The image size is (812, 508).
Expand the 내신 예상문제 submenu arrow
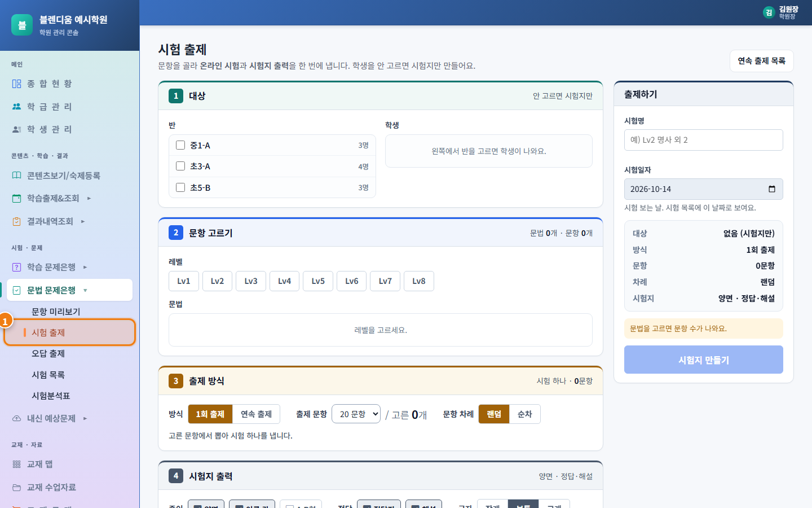[x=85, y=418]
